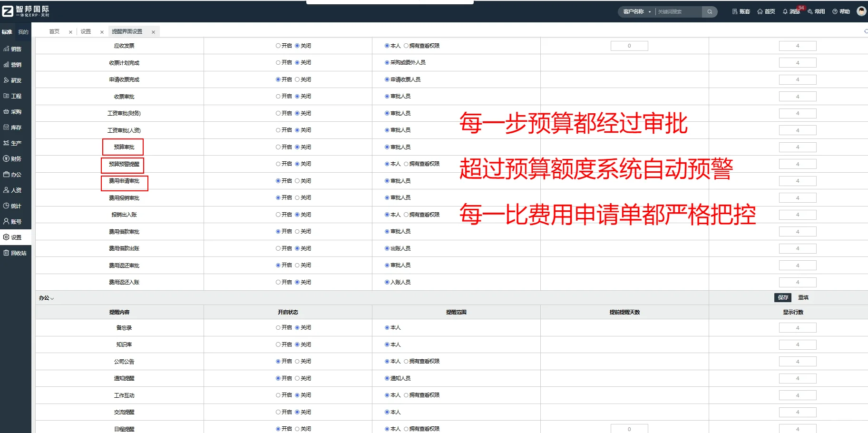Select 拥有查看权限 scope for 公司公告

click(406, 361)
